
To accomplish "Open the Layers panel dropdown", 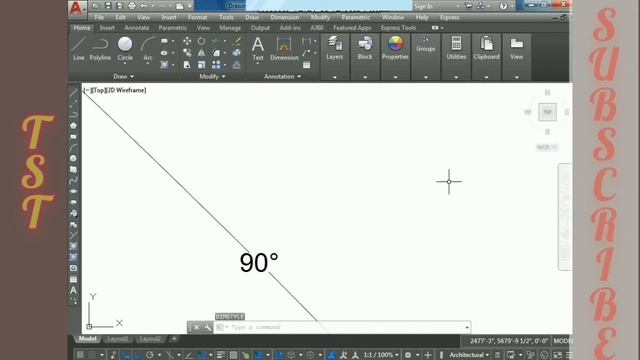I will point(335,77).
